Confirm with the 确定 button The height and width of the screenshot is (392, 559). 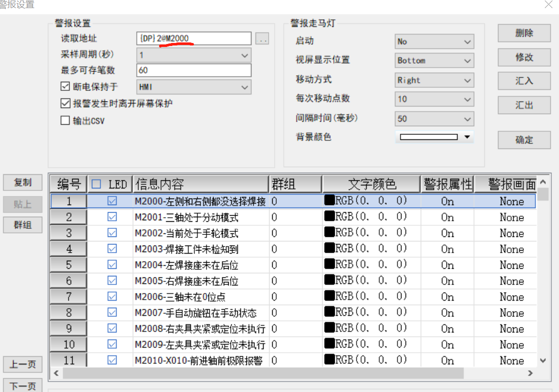(x=524, y=140)
